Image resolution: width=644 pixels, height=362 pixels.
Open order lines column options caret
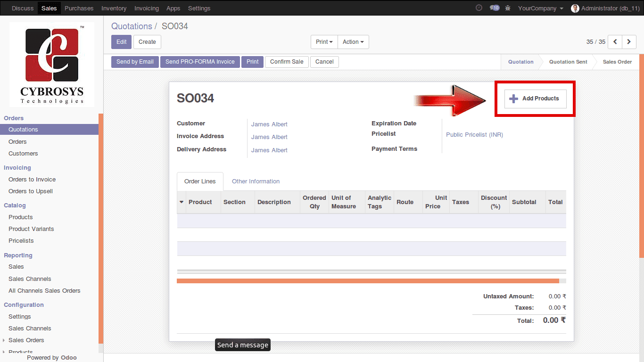coord(182,202)
